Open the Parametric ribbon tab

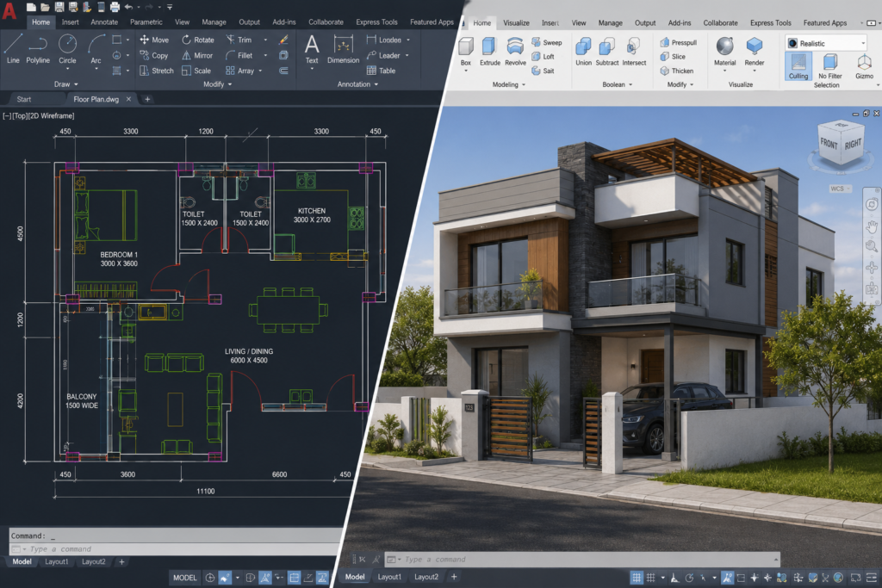(146, 22)
